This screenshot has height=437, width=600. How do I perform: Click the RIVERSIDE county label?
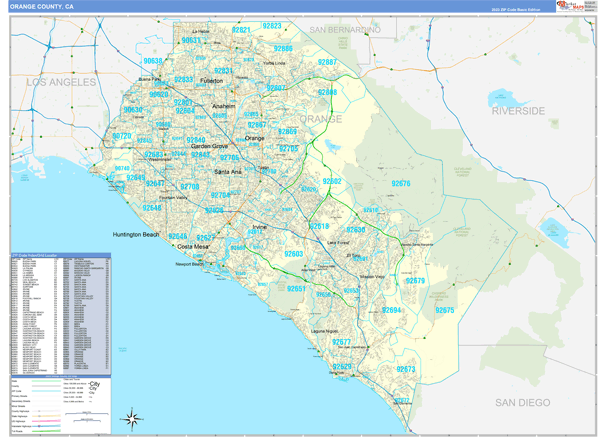[x=517, y=109]
